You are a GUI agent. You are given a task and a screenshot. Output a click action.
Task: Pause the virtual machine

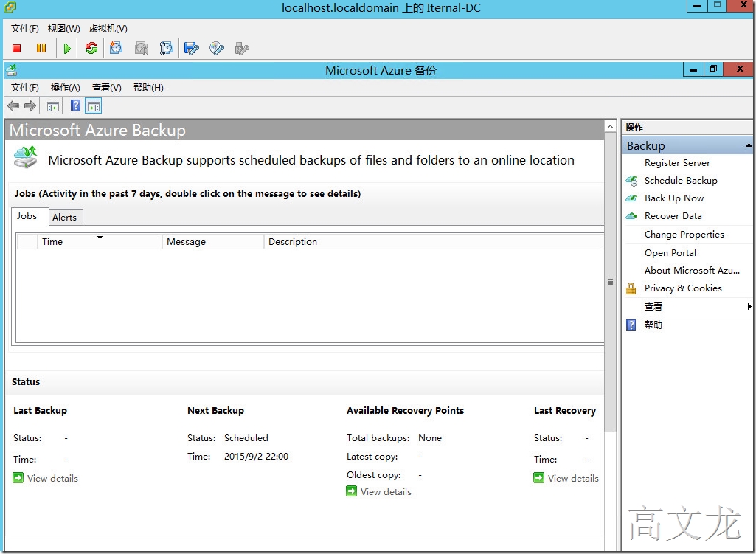[41, 48]
